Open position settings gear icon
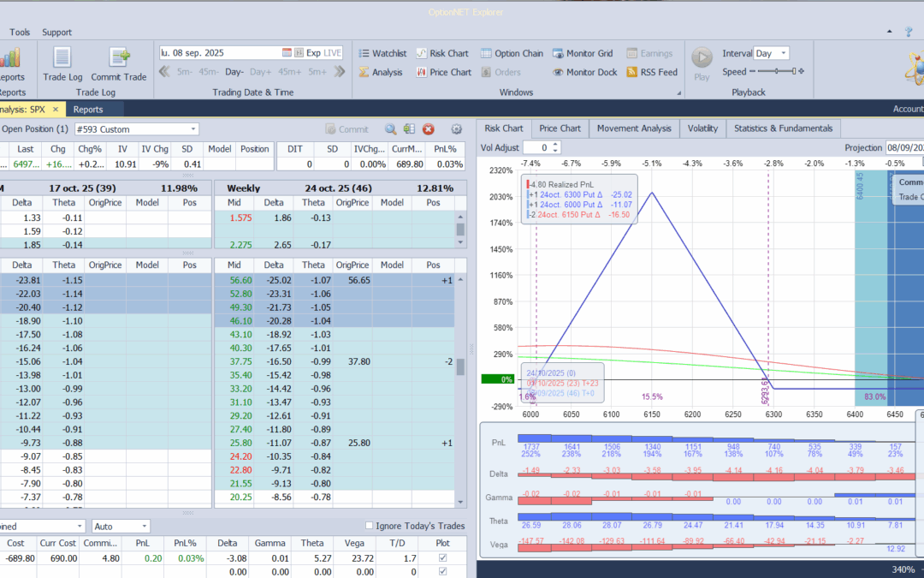 pyautogui.click(x=456, y=129)
